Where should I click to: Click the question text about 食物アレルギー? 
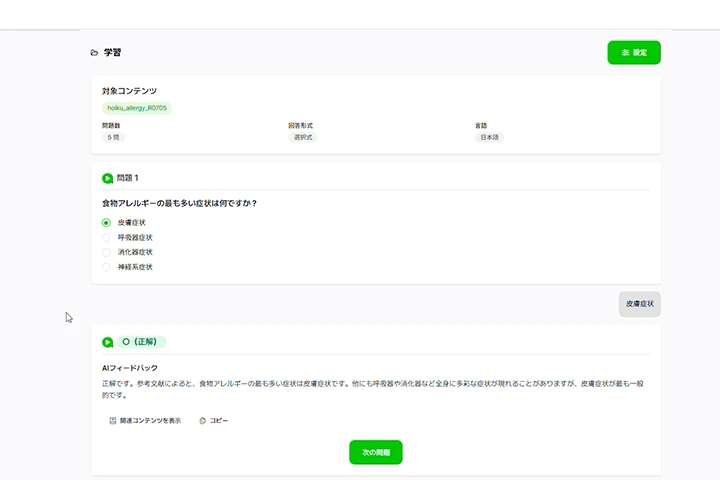180,203
